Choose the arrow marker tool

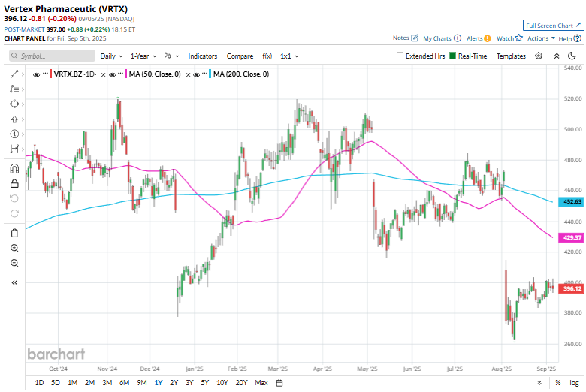click(x=14, y=119)
